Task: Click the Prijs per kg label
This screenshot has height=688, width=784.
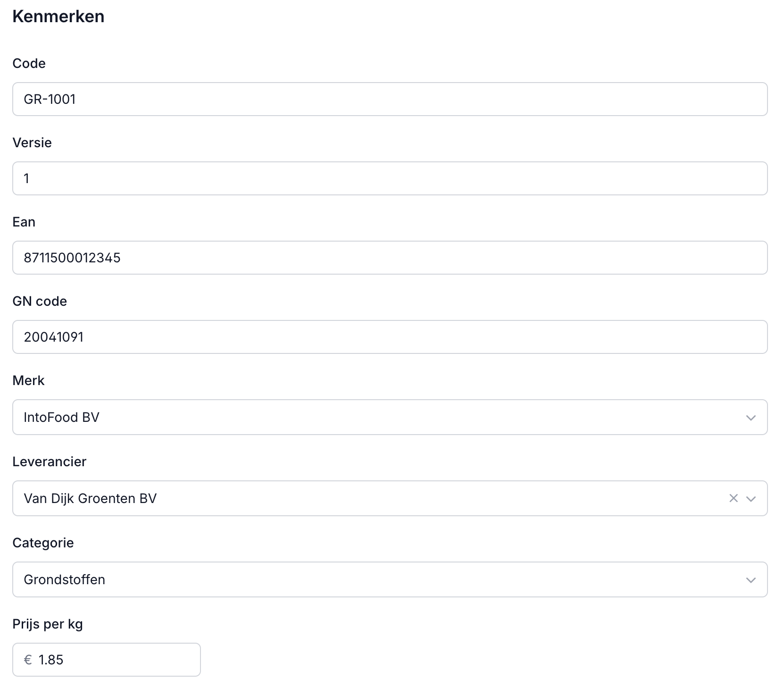Action: 48,624
